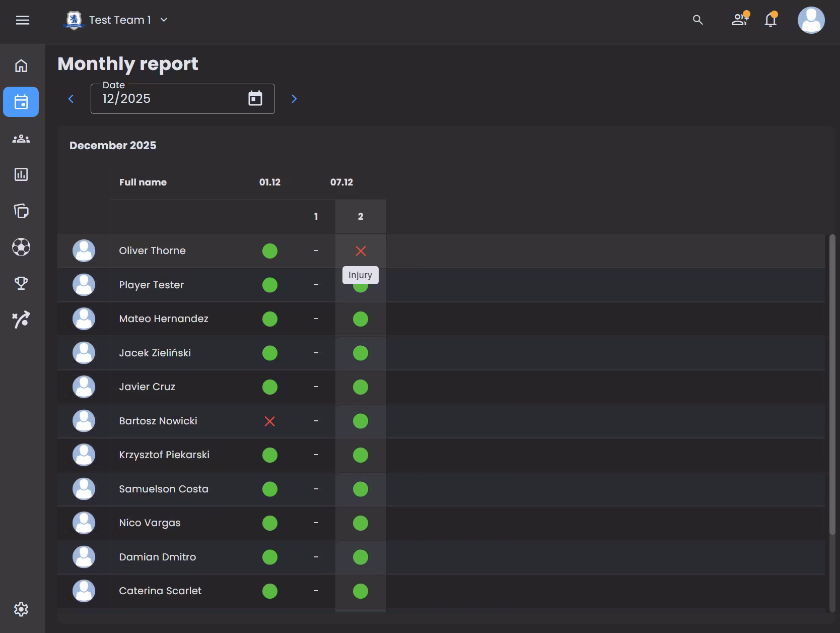
Task: Click Bartosz Nowicki's red X on 01.12
Action: pos(270,421)
